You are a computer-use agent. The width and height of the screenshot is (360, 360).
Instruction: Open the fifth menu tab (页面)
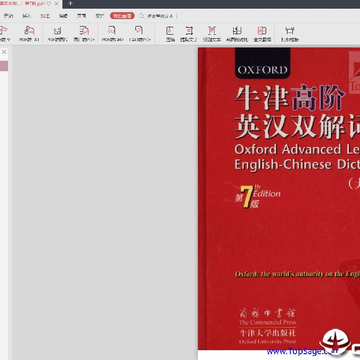click(x=81, y=16)
